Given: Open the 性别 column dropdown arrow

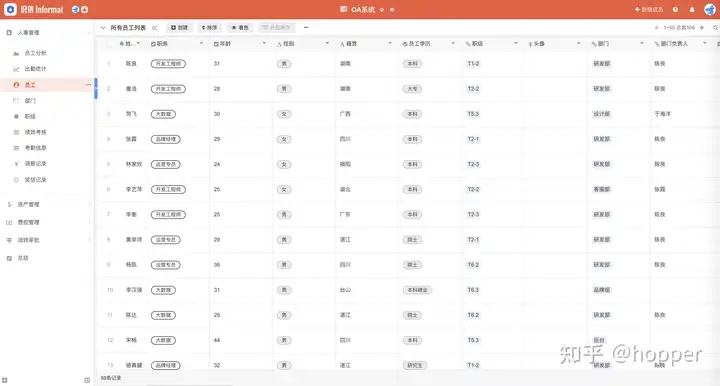Looking at the screenshot, I should click(327, 44).
